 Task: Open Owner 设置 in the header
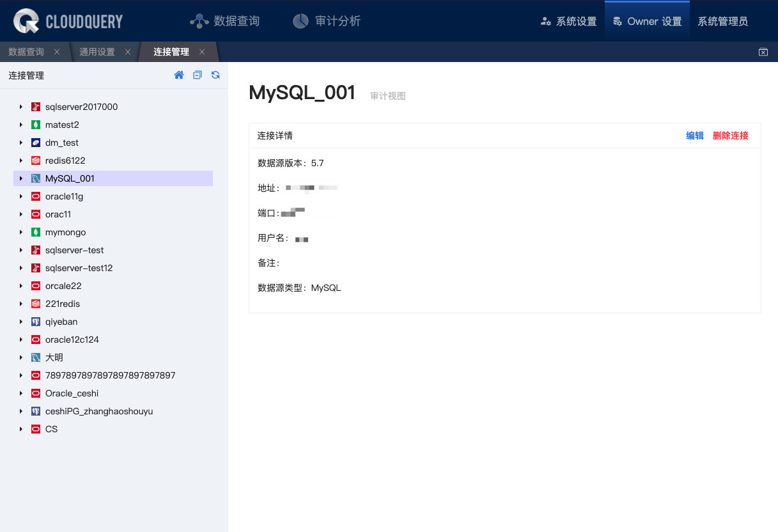click(647, 21)
